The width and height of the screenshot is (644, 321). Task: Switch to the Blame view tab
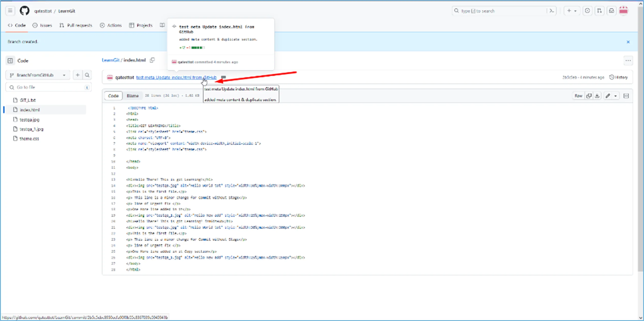132,96
